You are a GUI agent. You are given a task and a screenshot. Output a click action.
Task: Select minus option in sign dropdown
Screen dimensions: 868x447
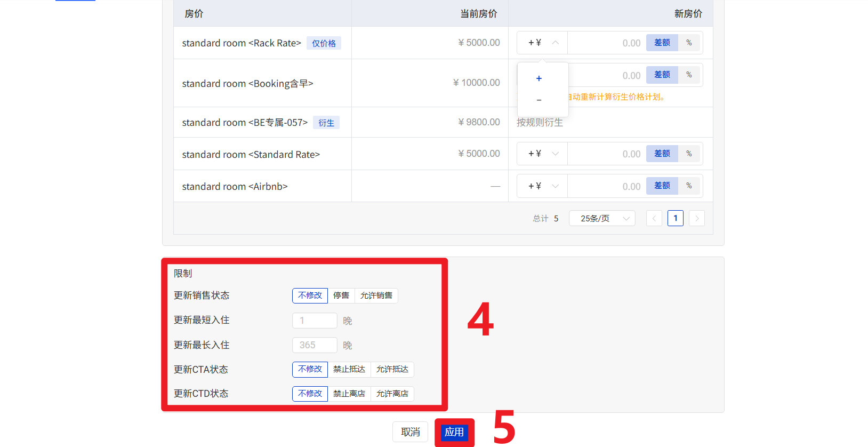(539, 100)
